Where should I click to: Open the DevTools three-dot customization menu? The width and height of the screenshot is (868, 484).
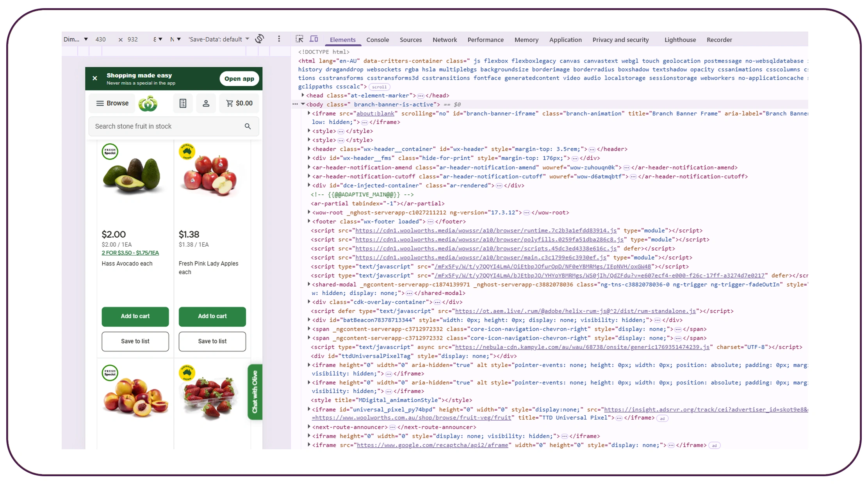279,39
